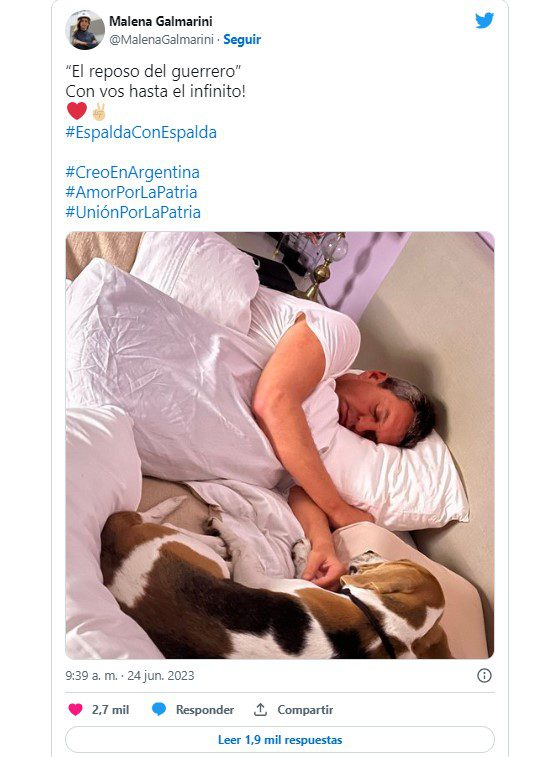Image resolution: width=537 pixels, height=757 pixels.
Task: Click the Responder label
Action: 205,710
